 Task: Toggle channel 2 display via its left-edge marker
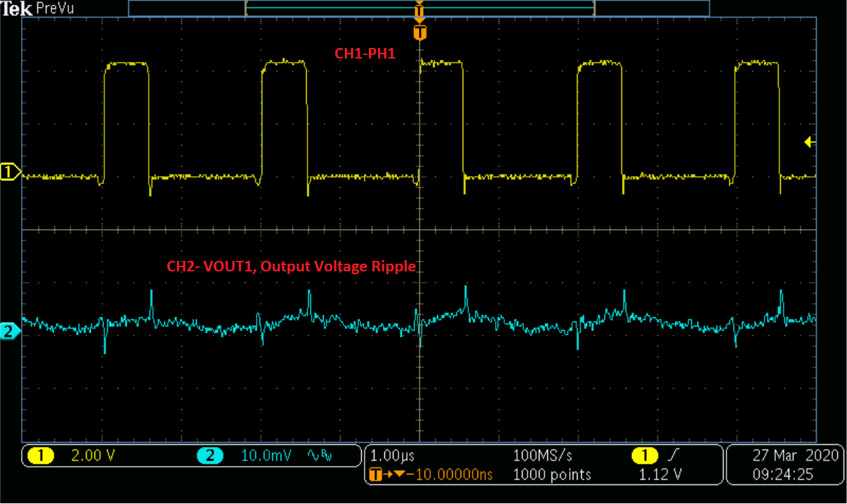pos(8,331)
